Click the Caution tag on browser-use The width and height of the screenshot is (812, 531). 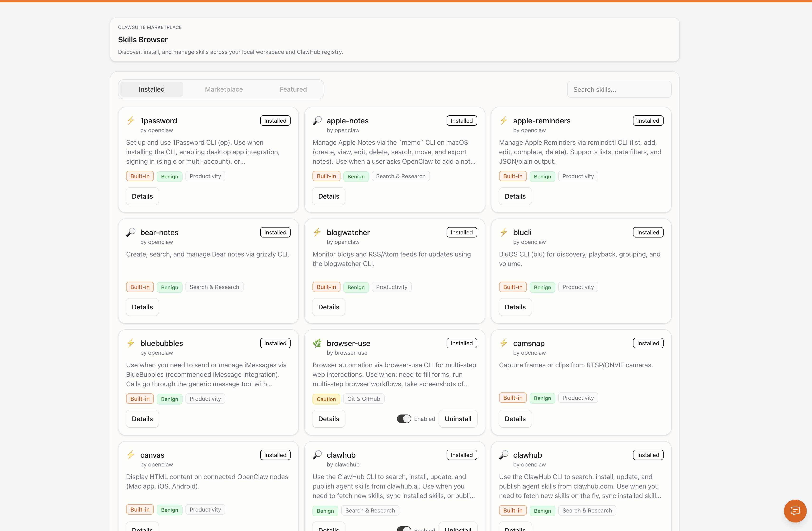point(326,399)
